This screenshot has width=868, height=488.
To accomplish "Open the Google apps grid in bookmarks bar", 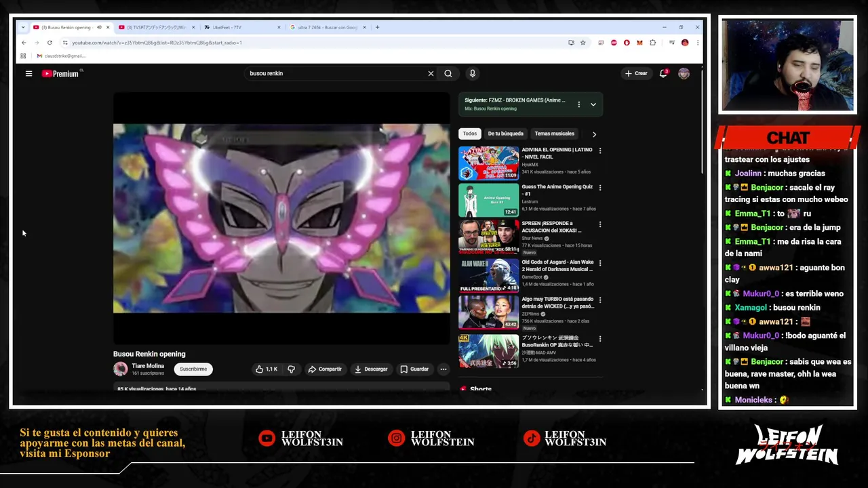I will tap(23, 56).
